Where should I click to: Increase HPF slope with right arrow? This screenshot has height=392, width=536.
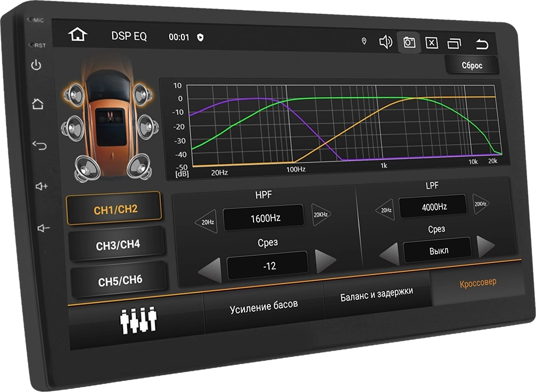(326, 261)
